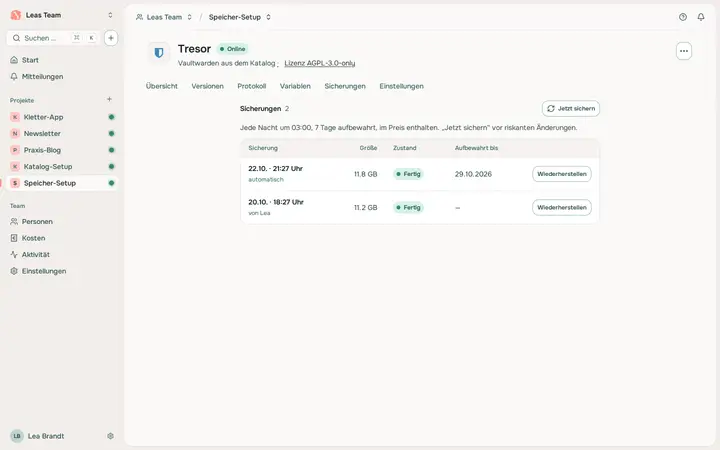Open the Newsletter project
The image size is (720, 450).
click(x=62, y=134)
